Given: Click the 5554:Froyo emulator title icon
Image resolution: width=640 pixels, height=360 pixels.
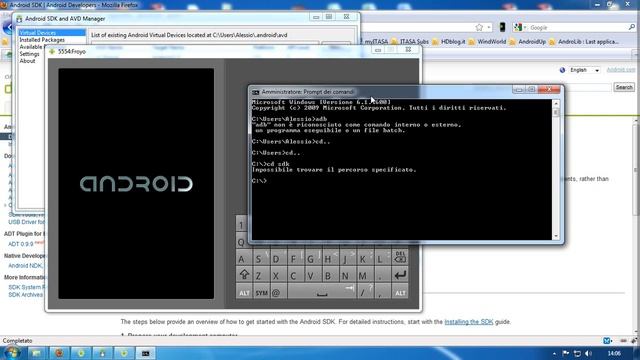Looking at the screenshot, I should click(52, 51).
